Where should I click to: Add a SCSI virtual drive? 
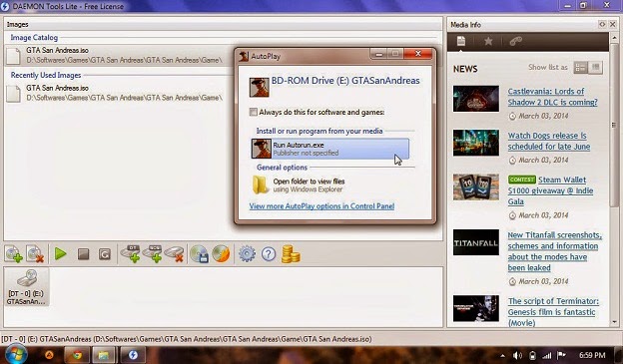pyautogui.click(x=153, y=254)
